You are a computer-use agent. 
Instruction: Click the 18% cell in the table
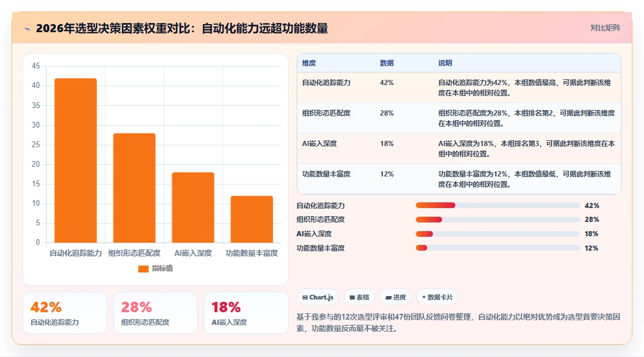(x=386, y=143)
